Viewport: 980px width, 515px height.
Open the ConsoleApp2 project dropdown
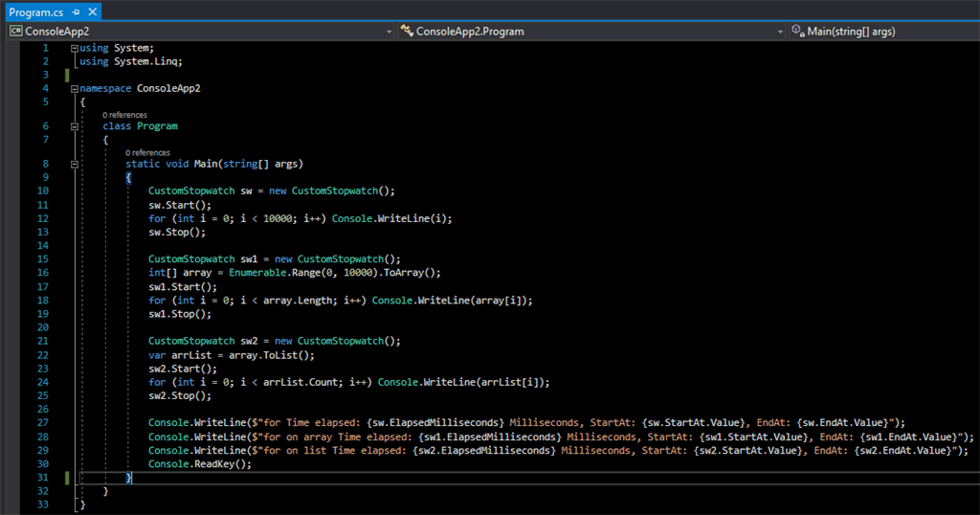(x=389, y=32)
